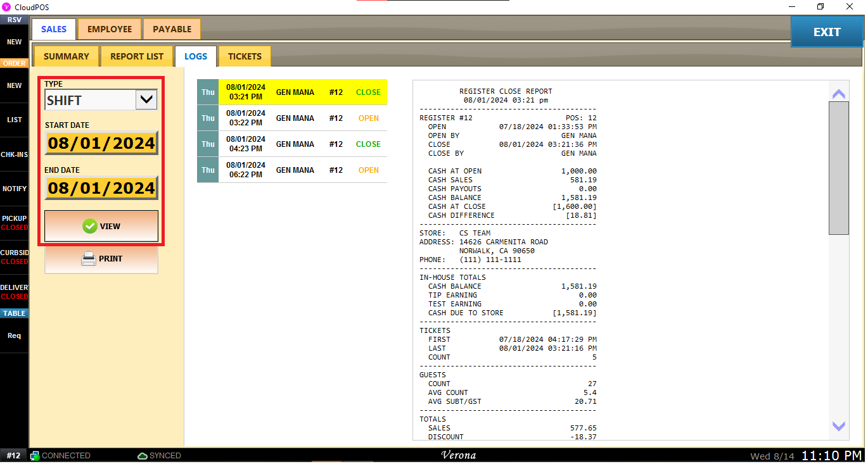Click the SYNCED cloud status icon
The height and width of the screenshot is (464, 868).
143,456
